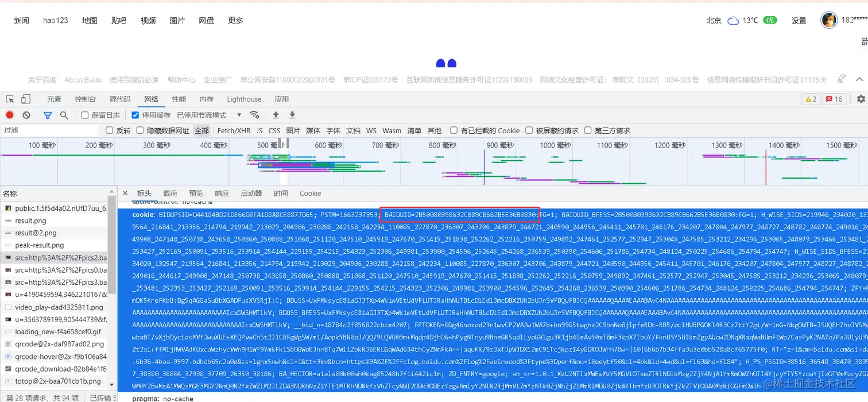Filter requests by WS type
This screenshot has width=868, height=402.
point(371,130)
